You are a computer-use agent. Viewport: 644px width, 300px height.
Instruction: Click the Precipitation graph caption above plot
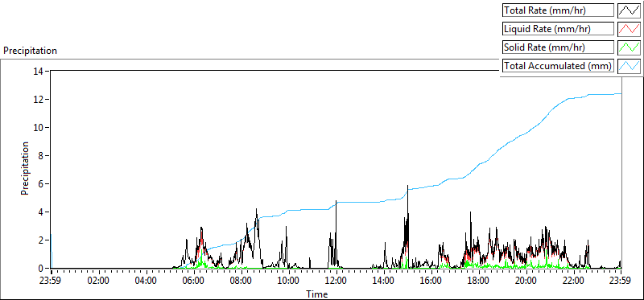(30, 51)
